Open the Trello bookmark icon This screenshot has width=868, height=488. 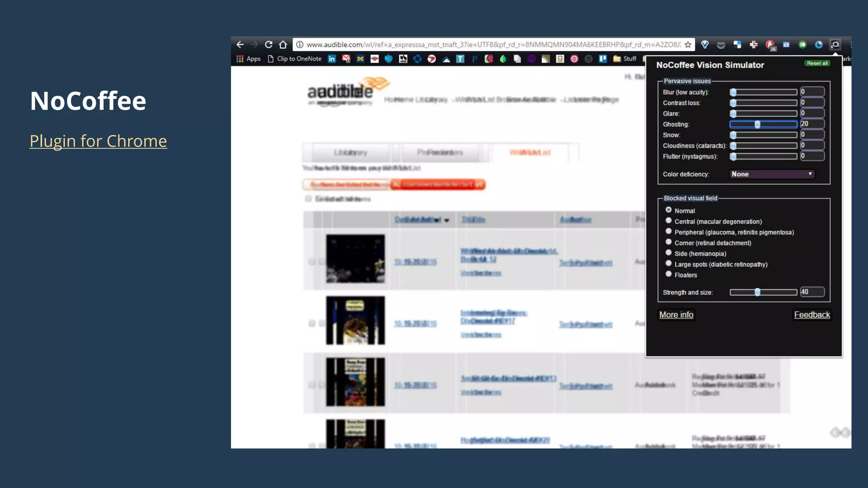[x=603, y=59]
